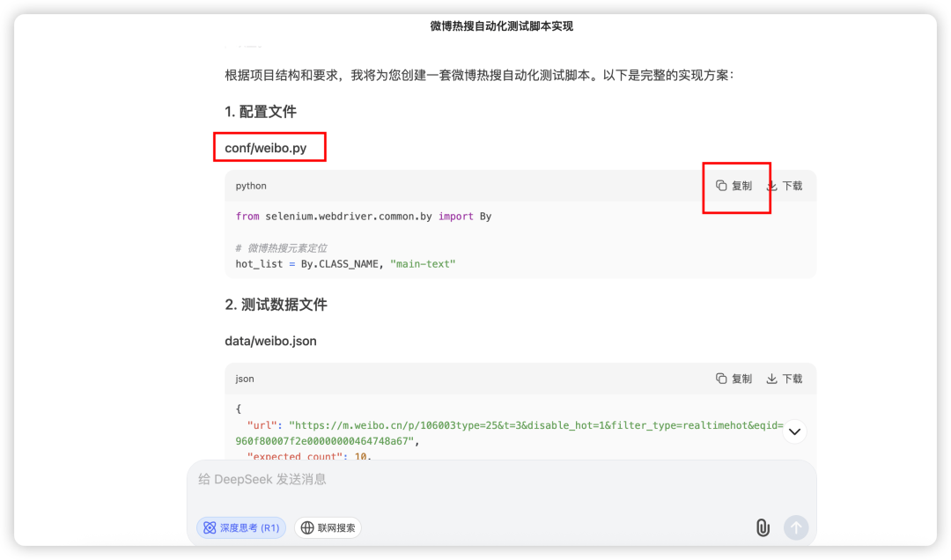Click the DeepThink logo icon in the R1 pill
The width and height of the screenshot is (951, 560).
pos(209,527)
